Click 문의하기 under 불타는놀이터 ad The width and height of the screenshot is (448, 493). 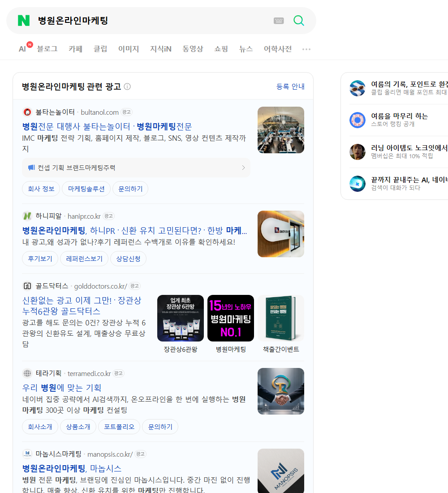[130, 189]
